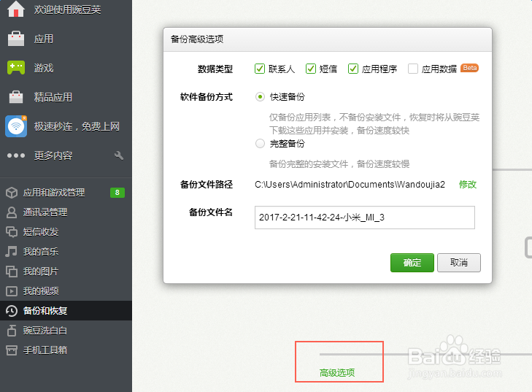
Task: Click the 备份高级选项 dialog title
Action: click(x=197, y=39)
